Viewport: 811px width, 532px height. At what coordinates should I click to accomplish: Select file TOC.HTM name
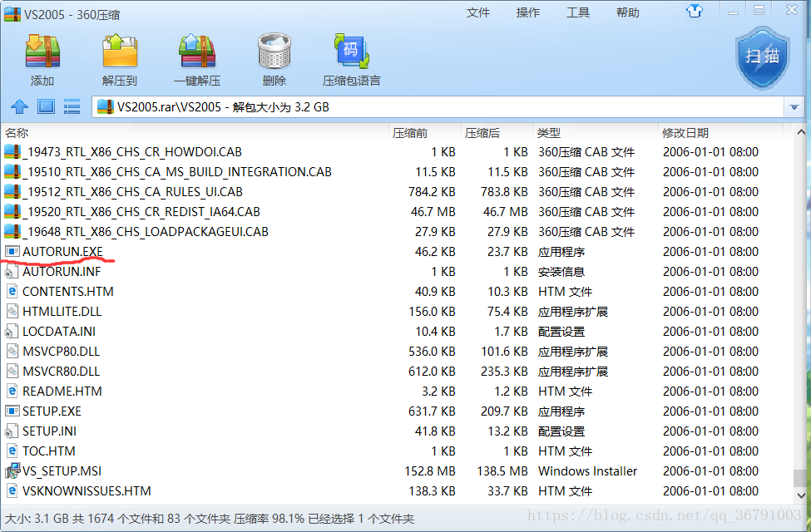tap(48, 451)
